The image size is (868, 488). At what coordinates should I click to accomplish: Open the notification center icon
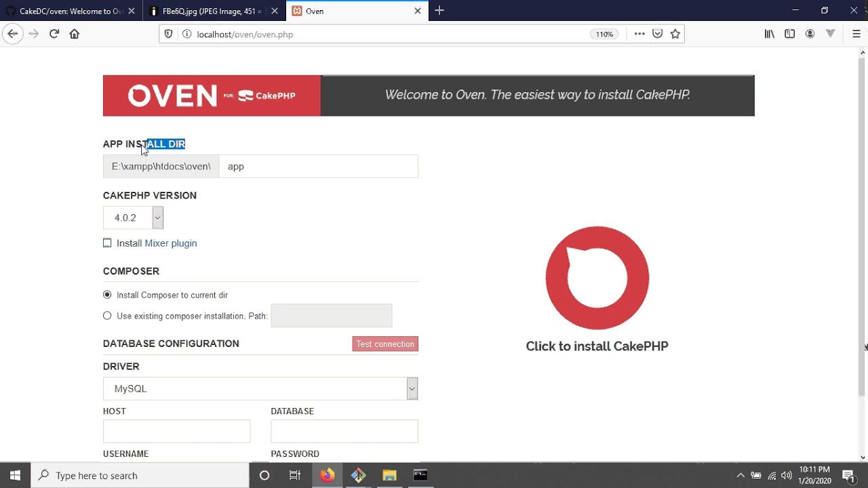click(x=848, y=475)
